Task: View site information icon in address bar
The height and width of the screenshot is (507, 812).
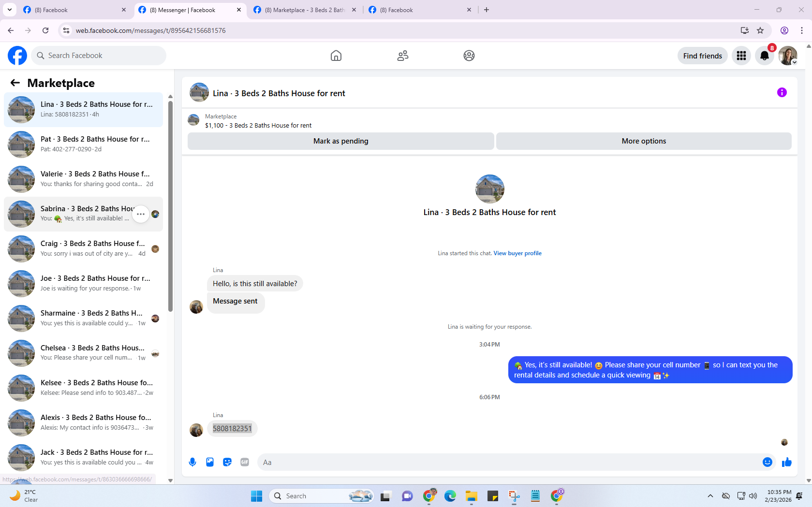Action: (66, 30)
